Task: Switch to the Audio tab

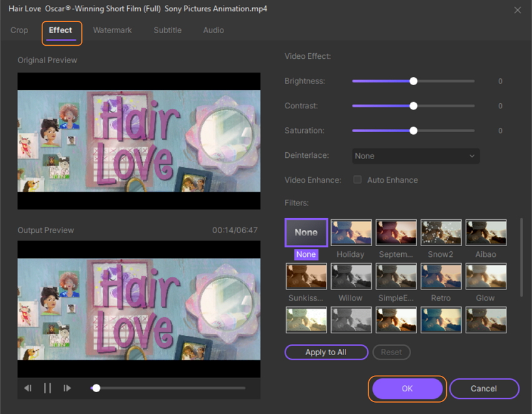Action: (213, 30)
